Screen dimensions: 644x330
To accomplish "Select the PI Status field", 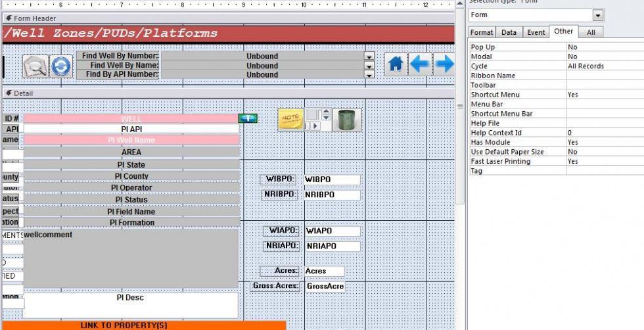I will click(131, 199).
